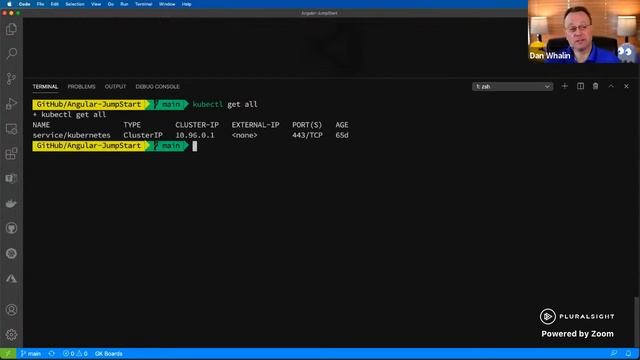The height and width of the screenshot is (360, 640).
Task: Open the Terminal menu
Action: (144, 4)
